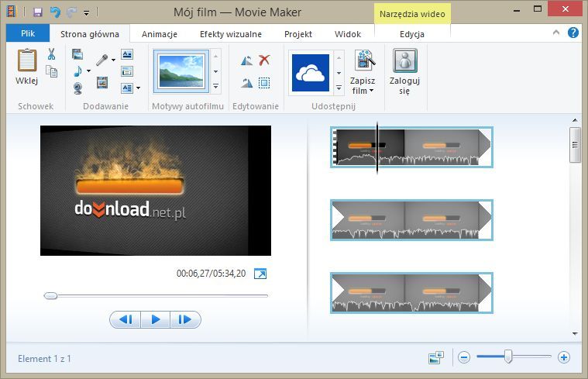Click the select all icon
The width and height of the screenshot is (588, 379).
coord(264,83)
